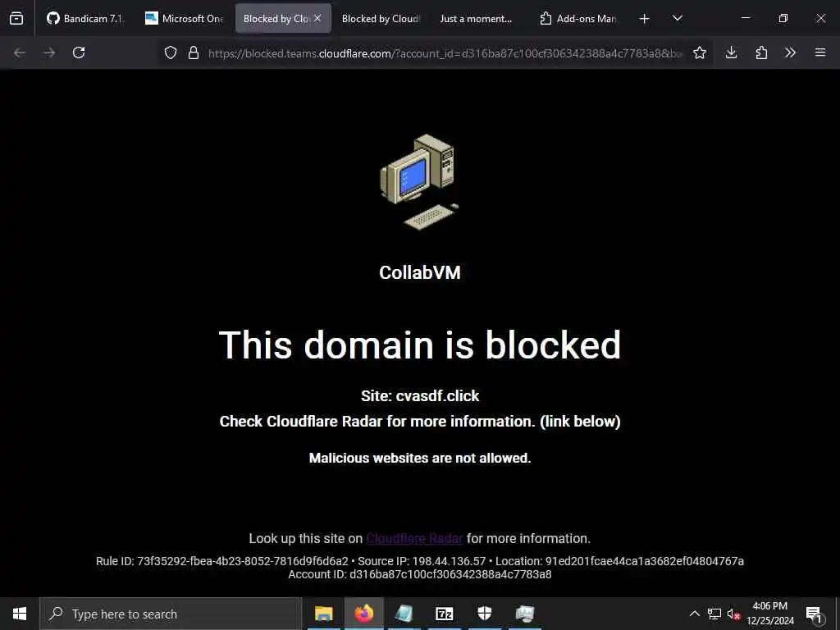This screenshot has width=840, height=630.
Task: Click the address bar URL field
Action: (x=445, y=53)
